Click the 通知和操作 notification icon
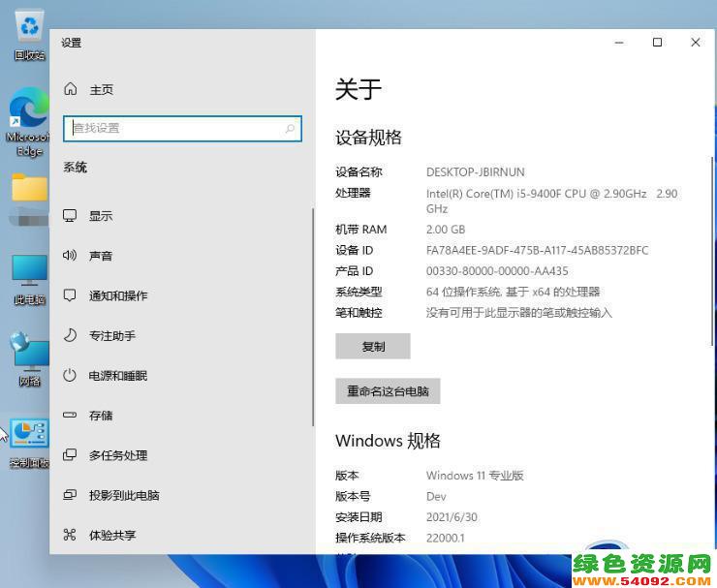The image size is (717, 588). tap(70, 294)
